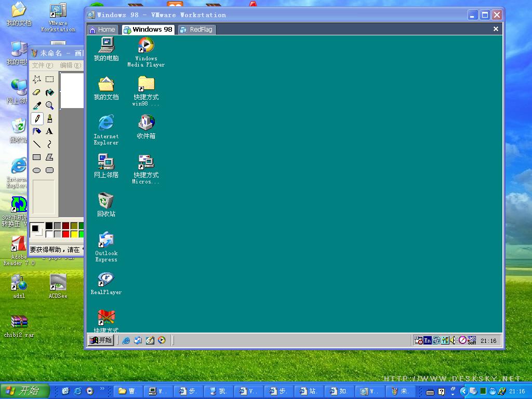Select the Ellipse shape tool
Viewport: 532px width, 399px height.
(x=37, y=170)
